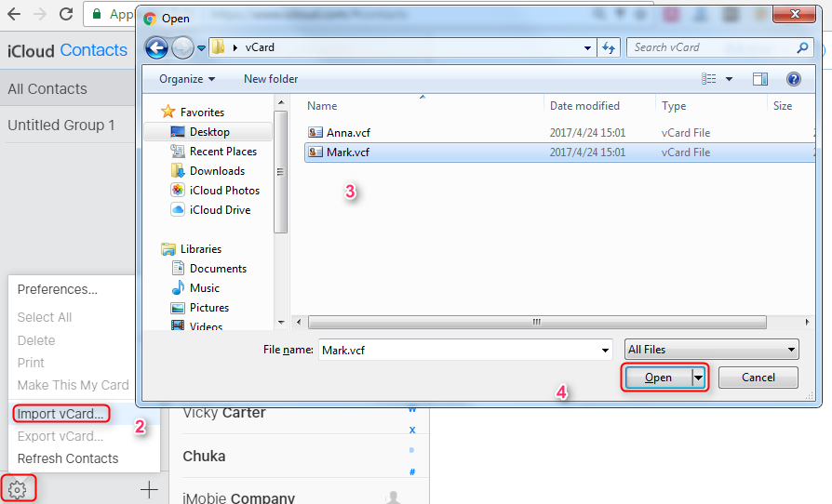Click the Desktop monitor icon
The width and height of the screenshot is (832, 504).
coord(177,132)
